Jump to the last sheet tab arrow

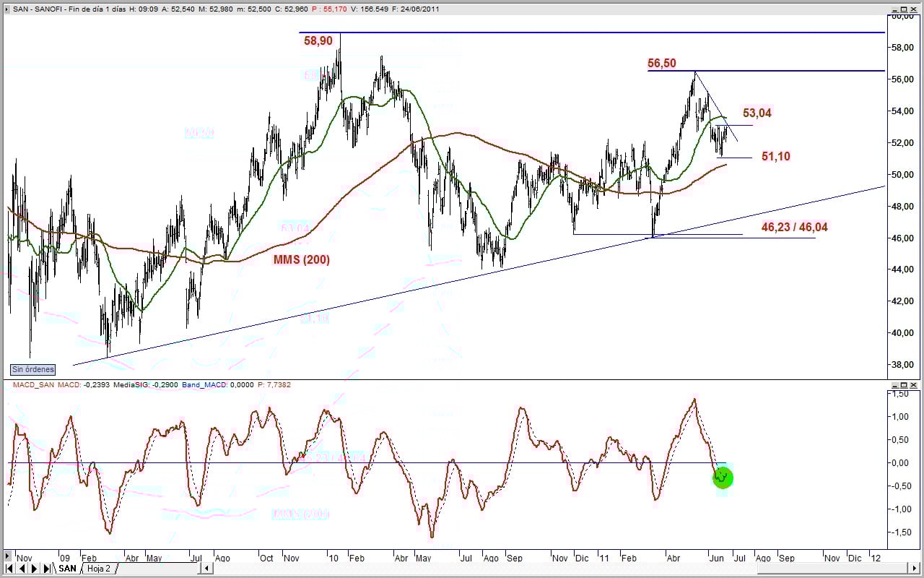tap(47, 569)
